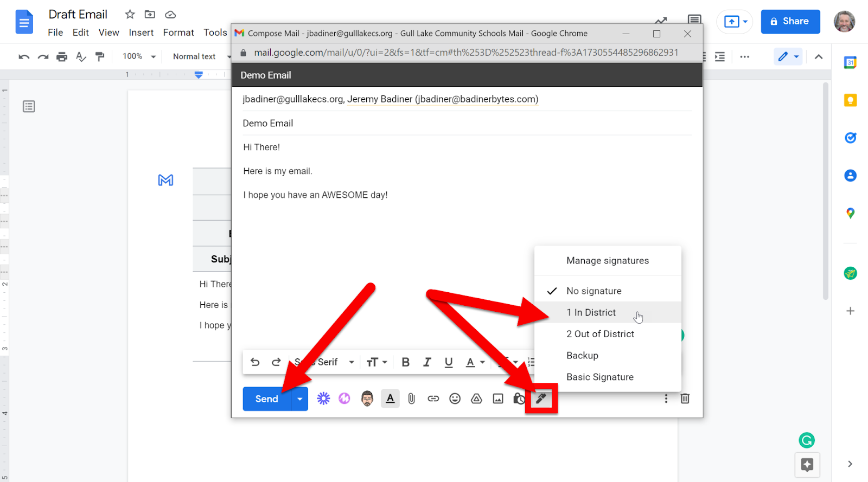The image size is (868, 482).
Task: Click the Grammarly icon in Docs
Action: 807,440
